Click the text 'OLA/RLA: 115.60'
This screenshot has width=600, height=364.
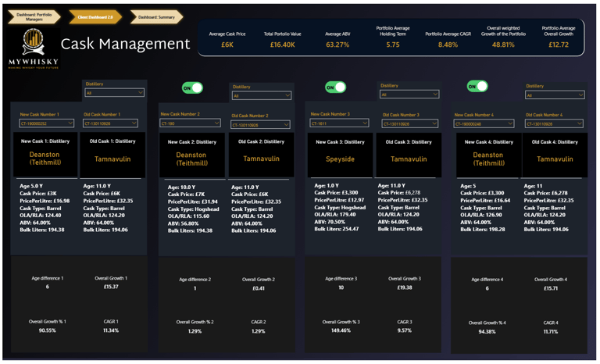coord(188,216)
